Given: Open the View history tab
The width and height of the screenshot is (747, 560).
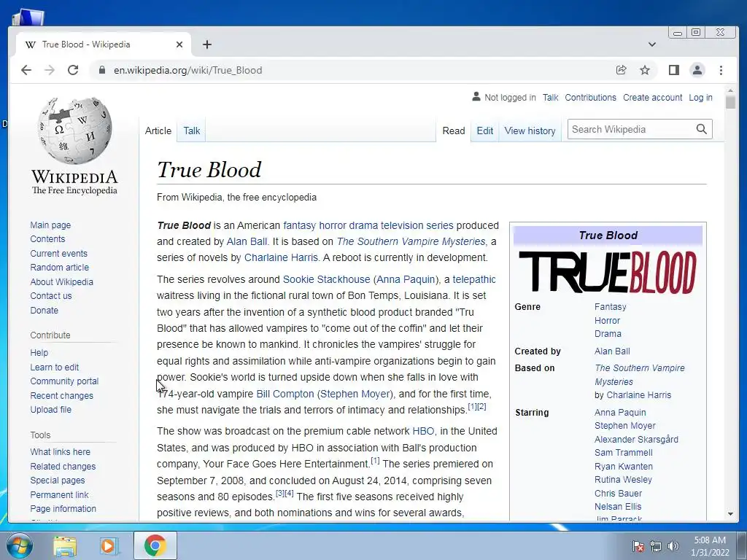Looking at the screenshot, I should click(530, 131).
